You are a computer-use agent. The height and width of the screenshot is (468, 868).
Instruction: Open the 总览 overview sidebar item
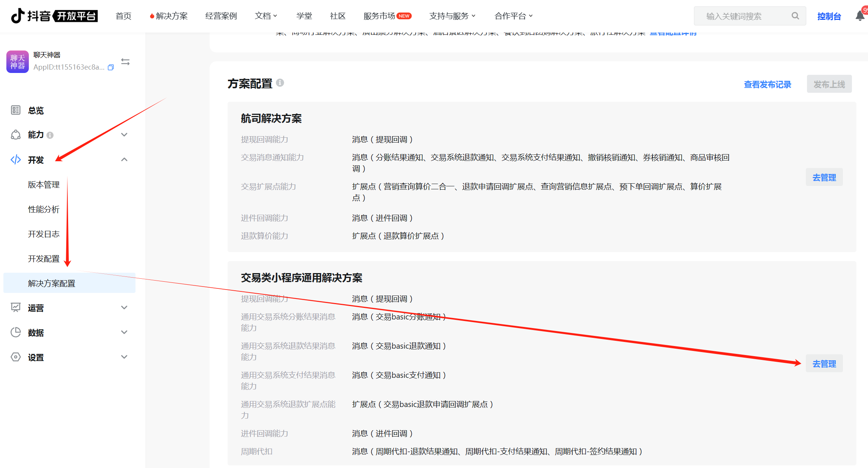pyautogui.click(x=36, y=110)
